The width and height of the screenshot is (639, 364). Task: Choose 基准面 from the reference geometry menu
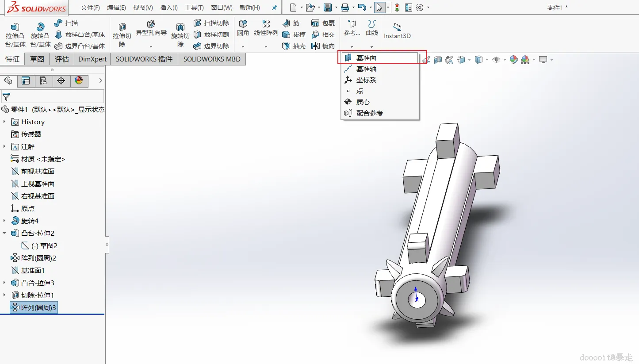pyautogui.click(x=366, y=58)
